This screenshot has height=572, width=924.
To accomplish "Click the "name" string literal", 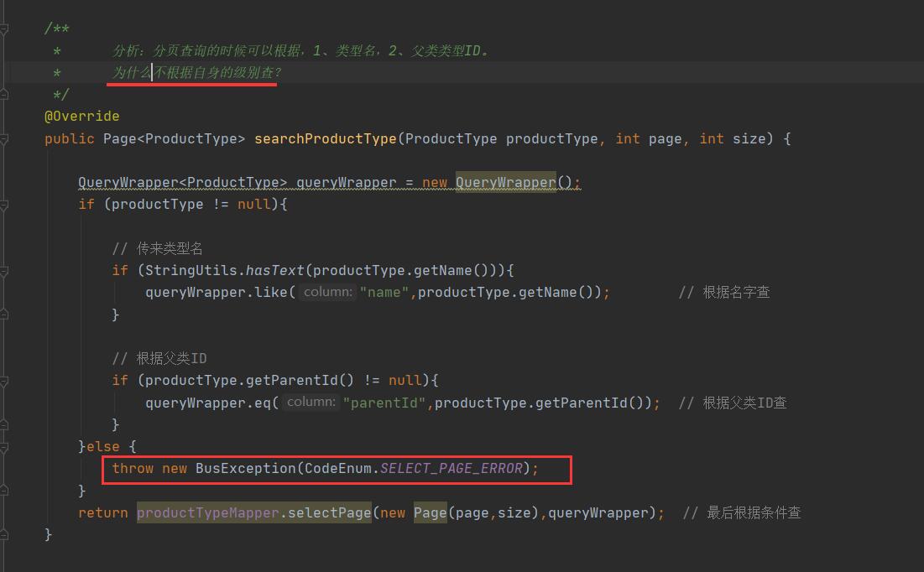I will pyautogui.click(x=384, y=292).
